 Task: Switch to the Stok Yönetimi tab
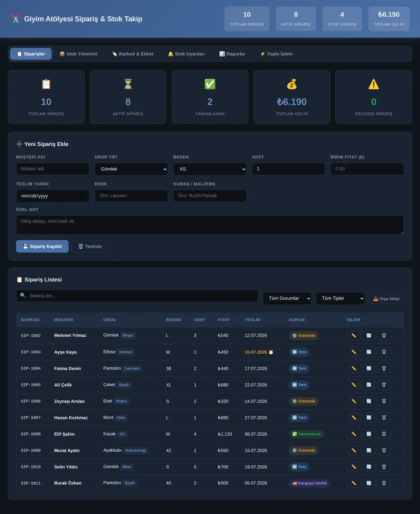tap(78, 54)
